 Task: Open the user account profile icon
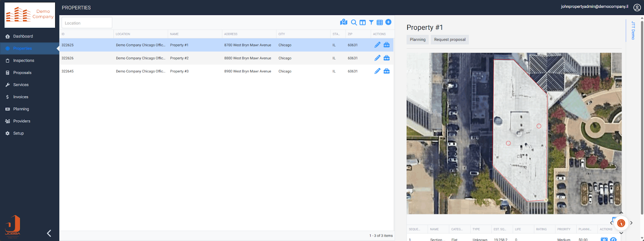coord(637,7)
